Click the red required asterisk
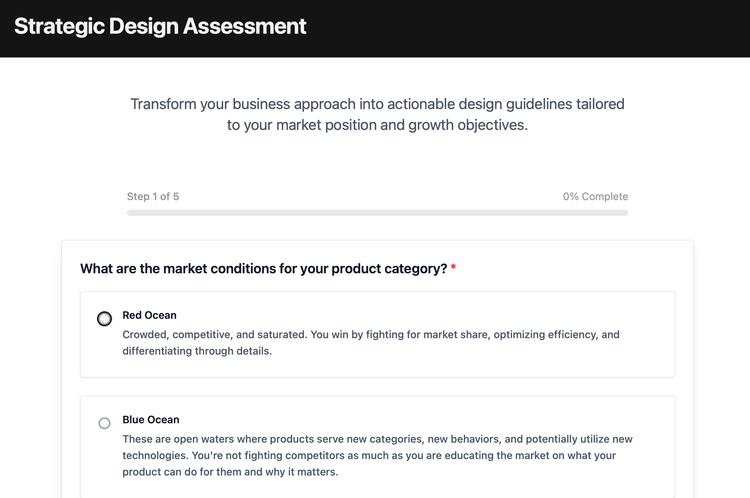750x498 pixels. pos(453,269)
